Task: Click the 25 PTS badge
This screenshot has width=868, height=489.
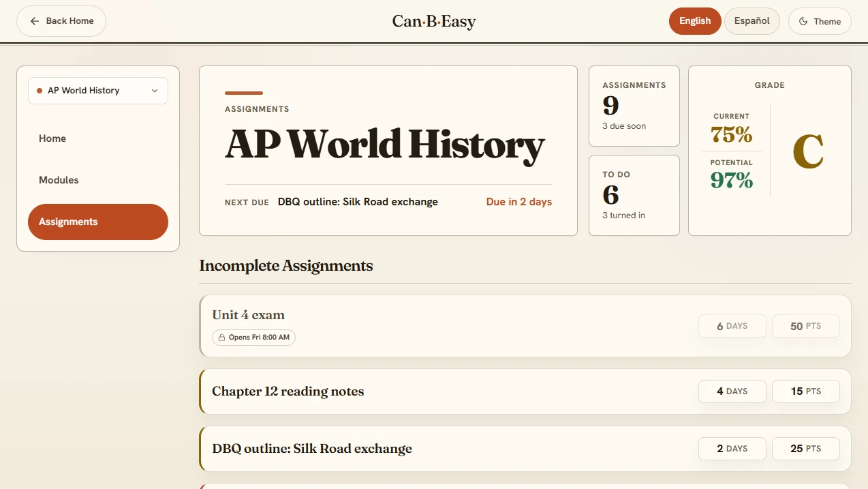Action: point(806,449)
